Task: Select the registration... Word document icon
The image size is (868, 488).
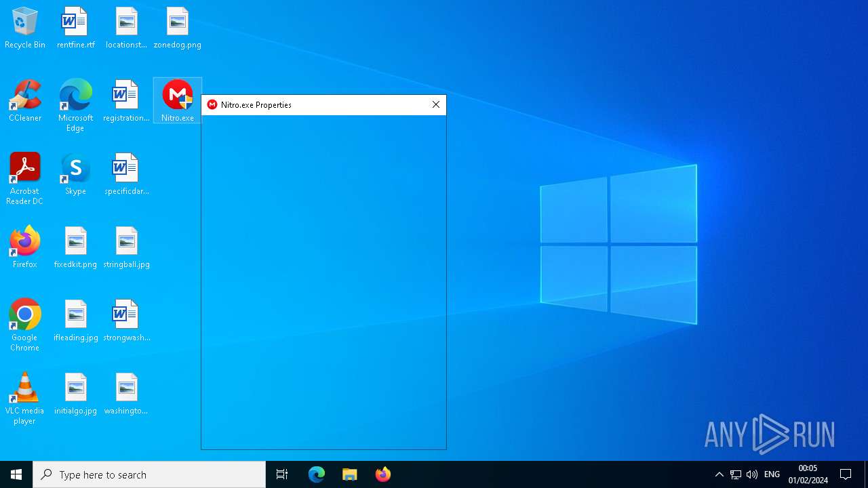Action: [x=127, y=101]
